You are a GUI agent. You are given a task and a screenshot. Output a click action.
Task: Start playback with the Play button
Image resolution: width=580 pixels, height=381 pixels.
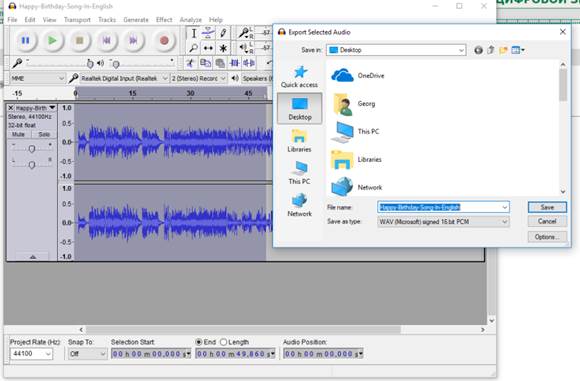tap(53, 40)
